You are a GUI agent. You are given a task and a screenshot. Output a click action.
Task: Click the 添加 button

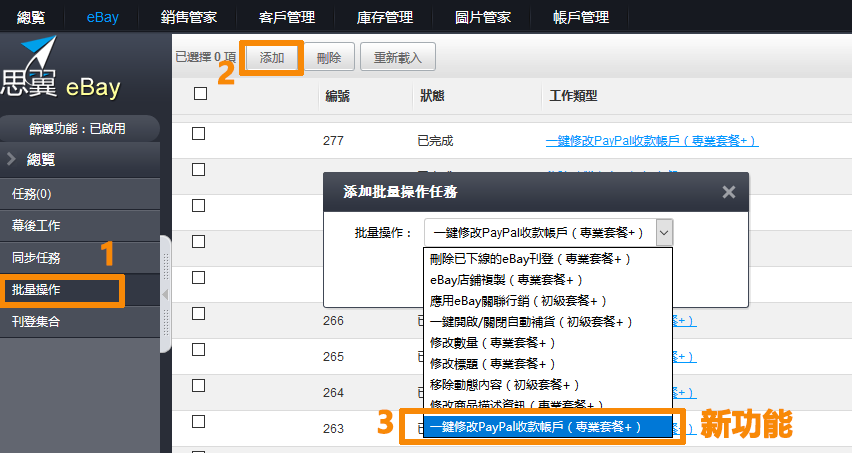pos(272,57)
